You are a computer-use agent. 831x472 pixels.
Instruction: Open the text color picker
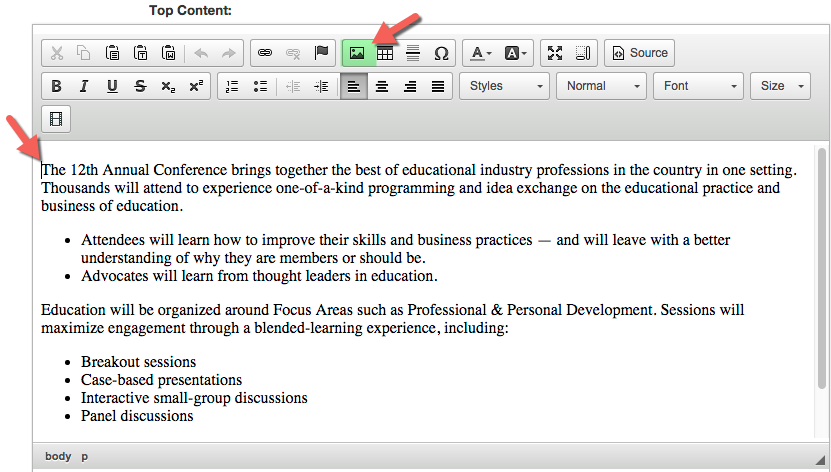click(481, 53)
